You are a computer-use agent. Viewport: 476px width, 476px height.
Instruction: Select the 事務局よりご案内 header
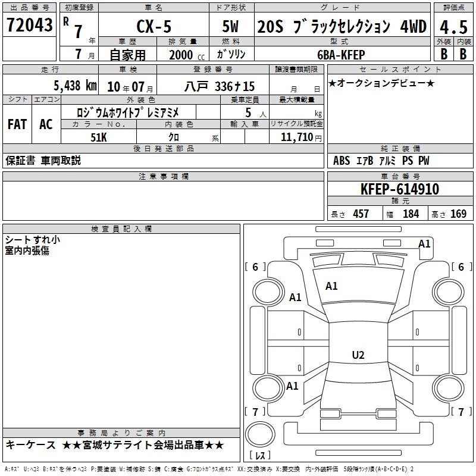pyautogui.click(x=121, y=433)
